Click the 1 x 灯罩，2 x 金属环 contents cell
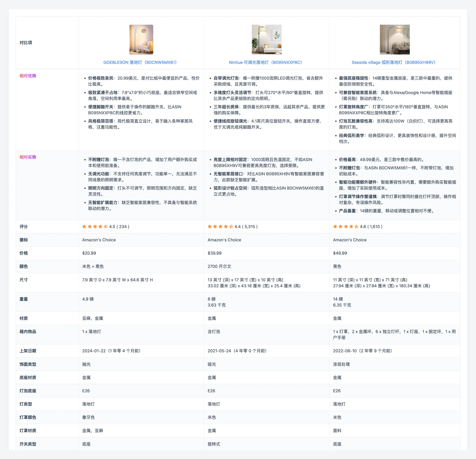 [x=394, y=335]
